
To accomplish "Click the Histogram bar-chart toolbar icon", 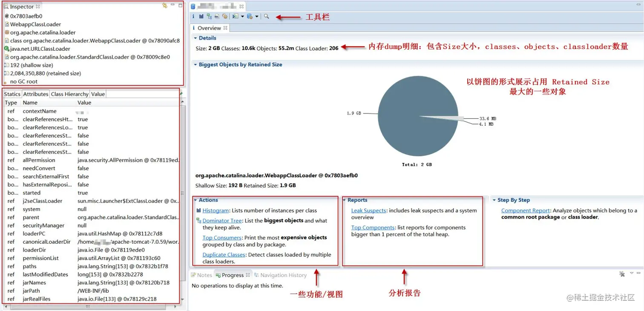I will coord(201,16).
